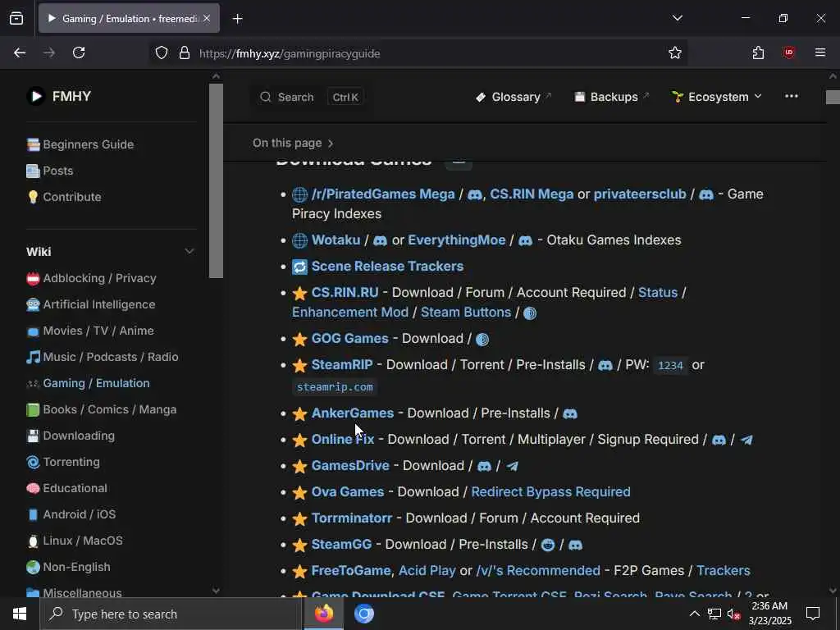Open Discord icon in AnkerGames row
Viewport: 840px width, 630px height.
[x=570, y=413]
